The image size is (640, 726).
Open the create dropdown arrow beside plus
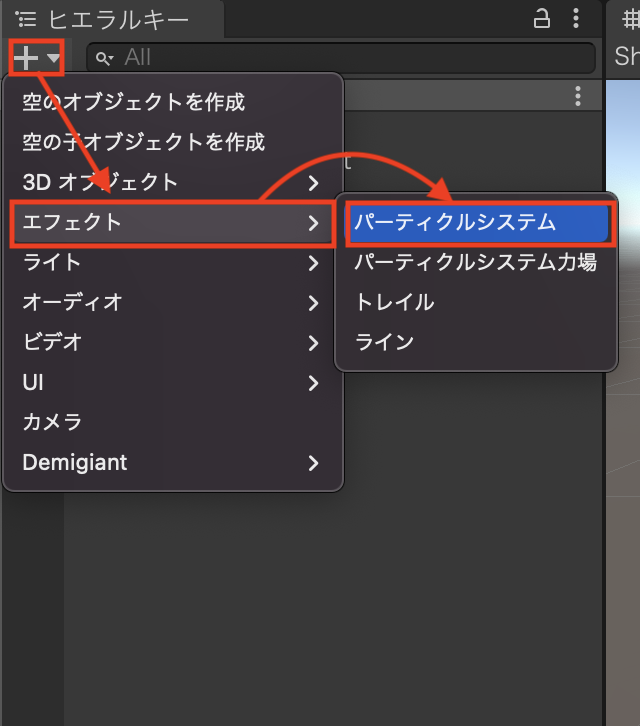(x=53, y=58)
